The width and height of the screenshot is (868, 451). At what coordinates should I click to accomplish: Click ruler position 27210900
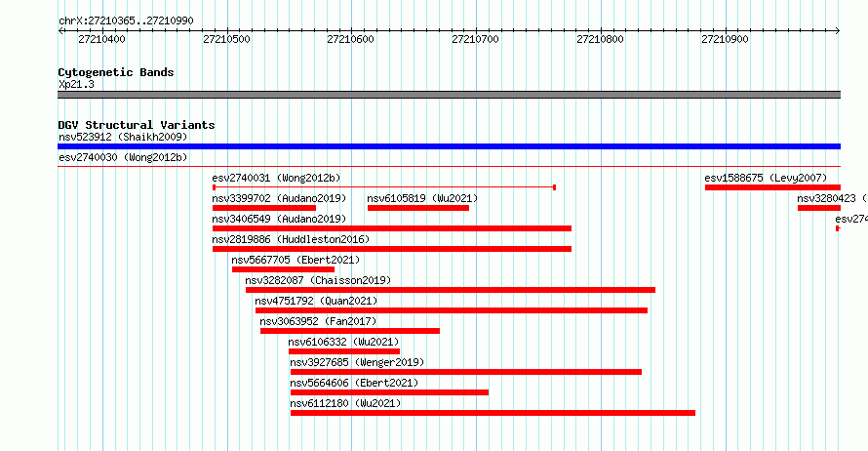[726, 39]
